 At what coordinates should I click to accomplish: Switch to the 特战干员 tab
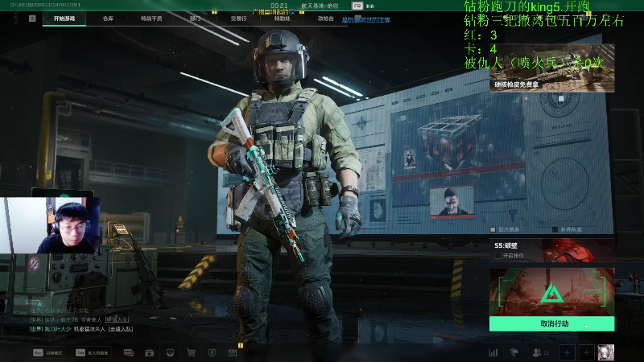tap(151, 19)
